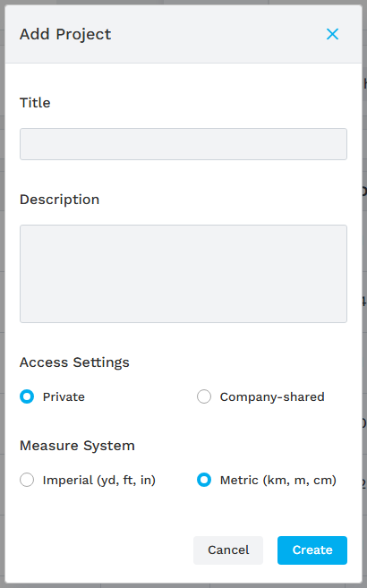This screenshot has width=367, height=588.
Task: Click the Add Project heading text
Action: tap(65, 34)
